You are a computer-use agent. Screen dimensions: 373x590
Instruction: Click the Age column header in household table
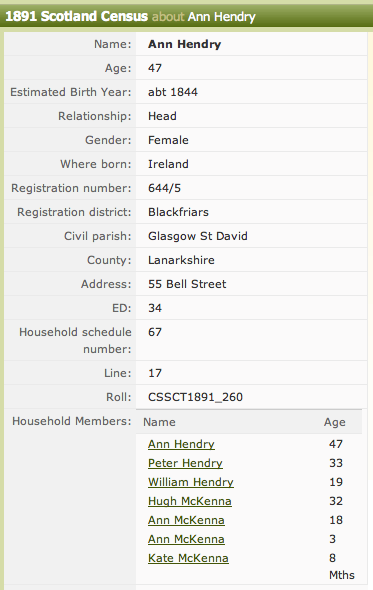335,423
